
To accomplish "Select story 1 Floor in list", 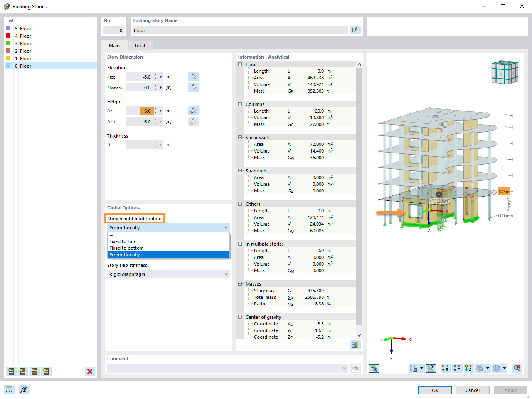I will (51, 59).
